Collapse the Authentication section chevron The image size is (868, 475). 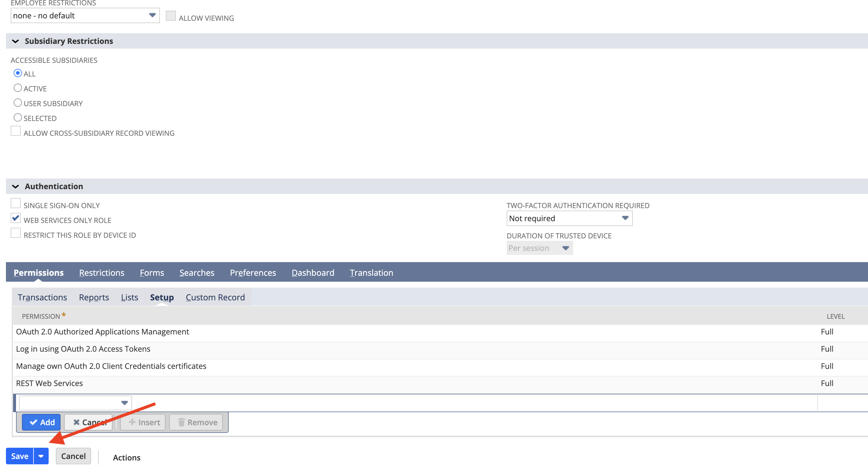pos(15,186)
